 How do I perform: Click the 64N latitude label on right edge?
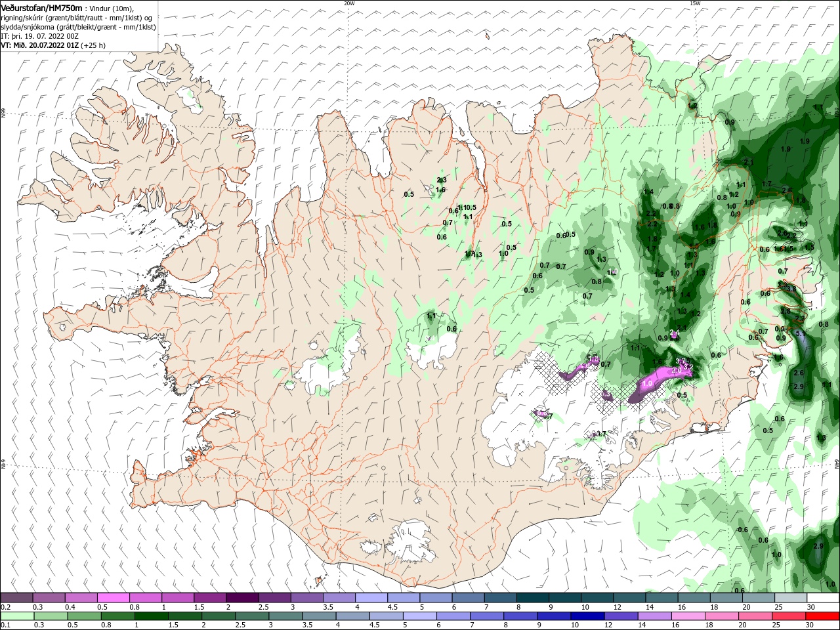click(x=837, y=463)
